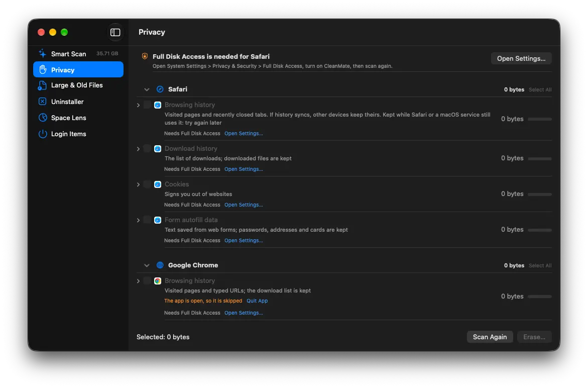Expand the Download history row
The image size is (588, 388).
(x=139, y=149)
